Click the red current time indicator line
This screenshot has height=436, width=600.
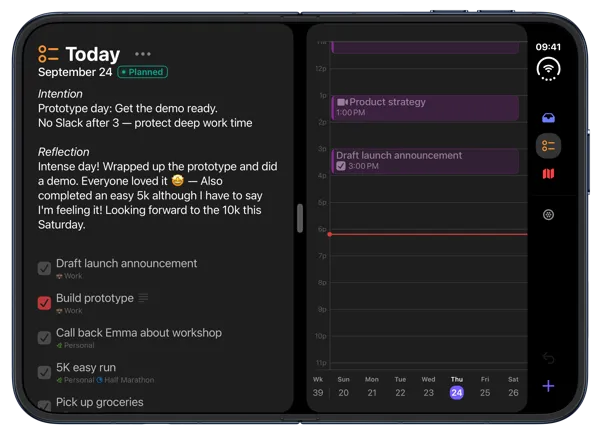click(428, 234)
